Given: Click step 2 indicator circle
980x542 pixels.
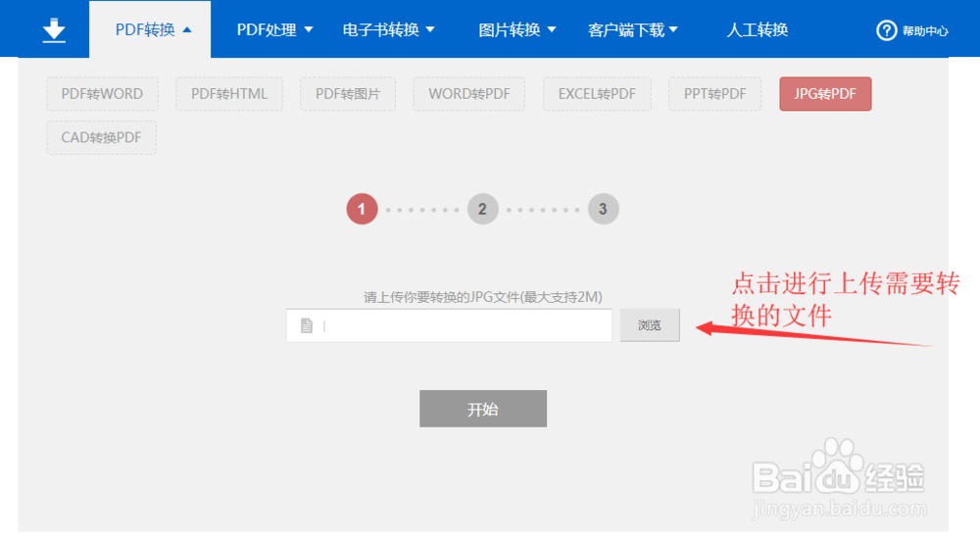Looking at the screenshot, I should (482, 209).
